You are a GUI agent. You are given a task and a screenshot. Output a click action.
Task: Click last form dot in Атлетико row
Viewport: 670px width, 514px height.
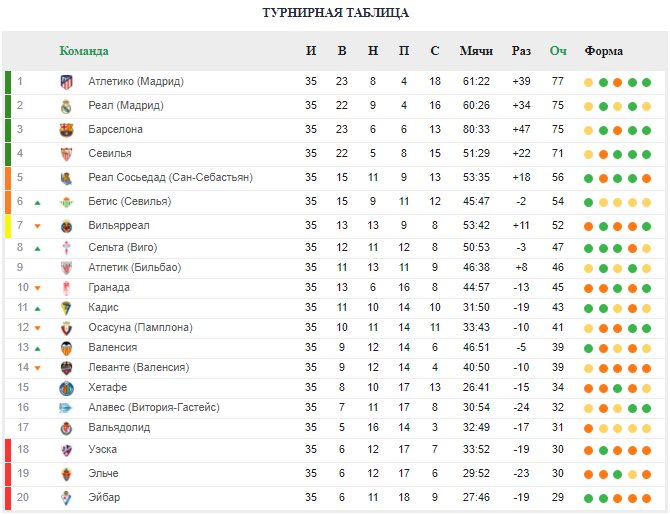pyautogui.click(x=646, y=82)
